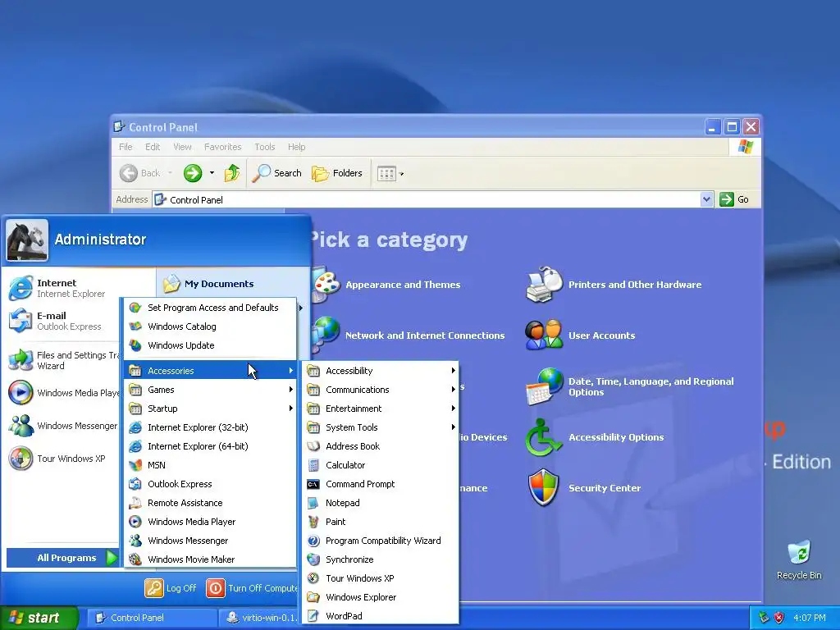Expand the Communications submenu arrow
The width and height of the screenshot is (840, 630).
pyautogui.click(x=453, y=390)
